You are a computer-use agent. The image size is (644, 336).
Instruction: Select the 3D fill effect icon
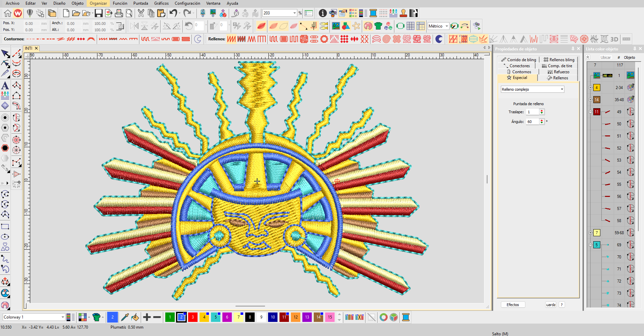tap(614, 39)
